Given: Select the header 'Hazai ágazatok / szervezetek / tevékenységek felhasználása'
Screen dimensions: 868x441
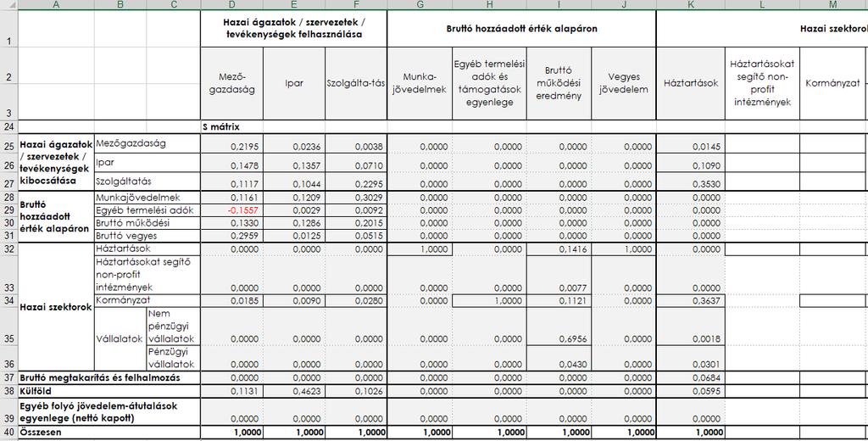Looking at the screenshot, I should 294,28.
